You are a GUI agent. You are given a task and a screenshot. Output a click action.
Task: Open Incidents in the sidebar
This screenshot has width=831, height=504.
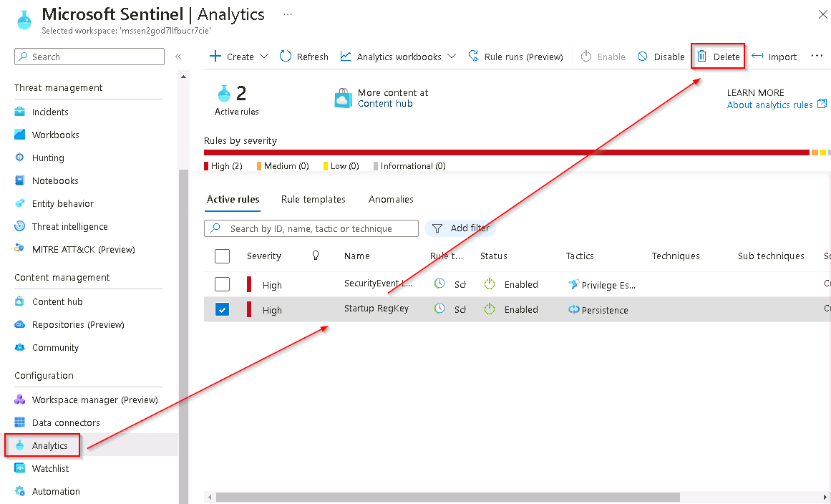50,112
